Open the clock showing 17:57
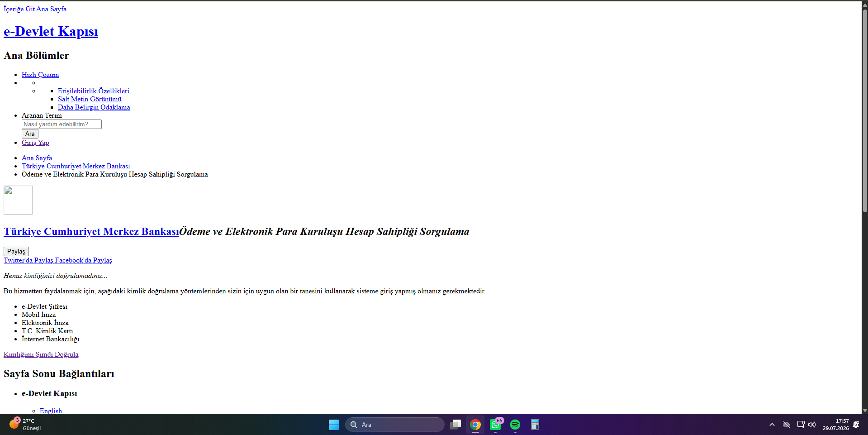868x435 pixels. [x=836, y=425]
